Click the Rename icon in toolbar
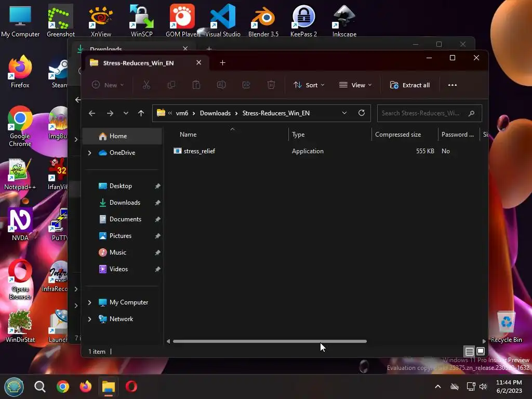532x399 pixels. pyautogui.click(x=221, y=85)
